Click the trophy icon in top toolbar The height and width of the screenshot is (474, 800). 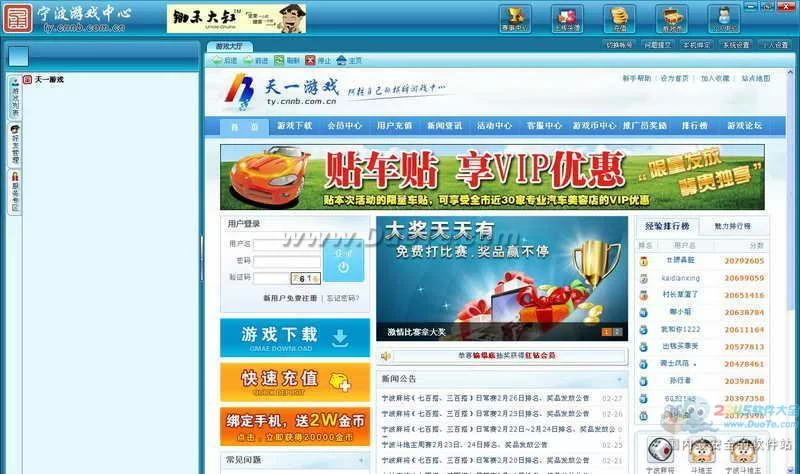point(516,17)
